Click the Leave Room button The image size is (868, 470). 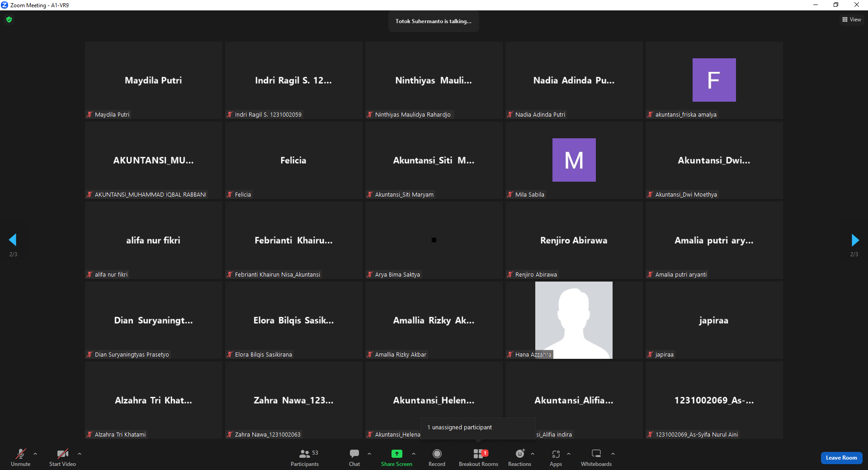[x=841, y=458]
